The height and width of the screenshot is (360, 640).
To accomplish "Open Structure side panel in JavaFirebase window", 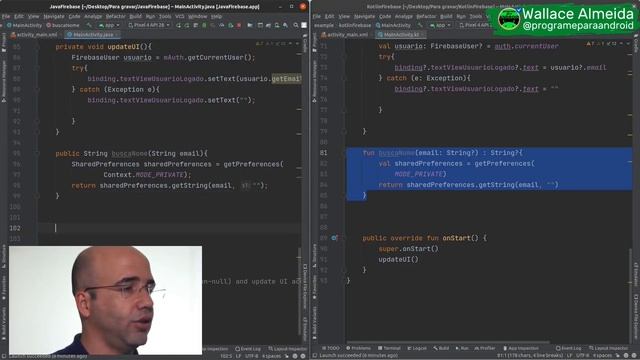I will [x=4, y=255].
